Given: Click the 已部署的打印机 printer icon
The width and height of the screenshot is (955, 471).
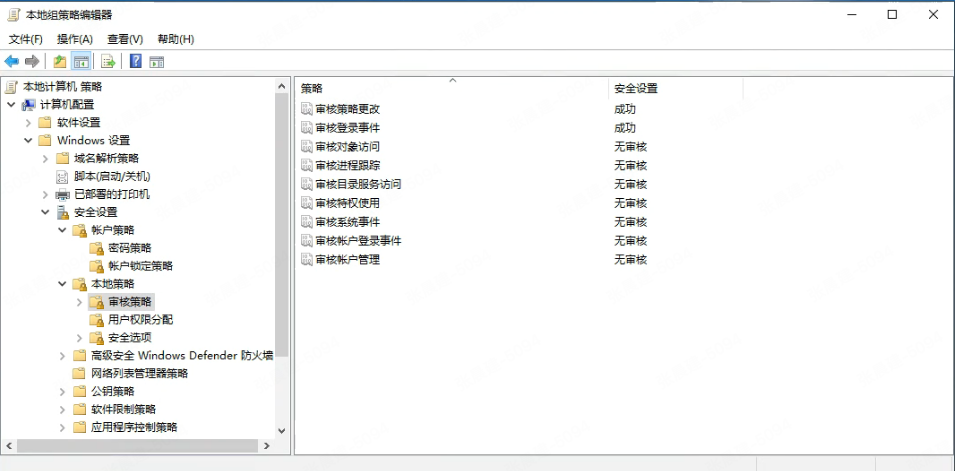Looking at the screenshot, I should tap(62, 194).
